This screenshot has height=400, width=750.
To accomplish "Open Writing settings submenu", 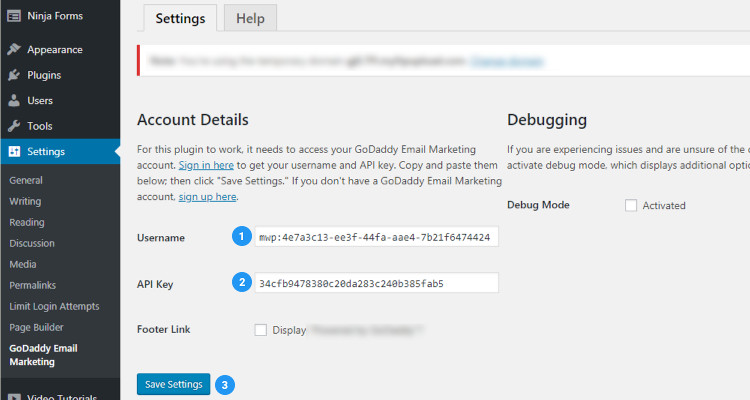I will (x=25, y=201).
